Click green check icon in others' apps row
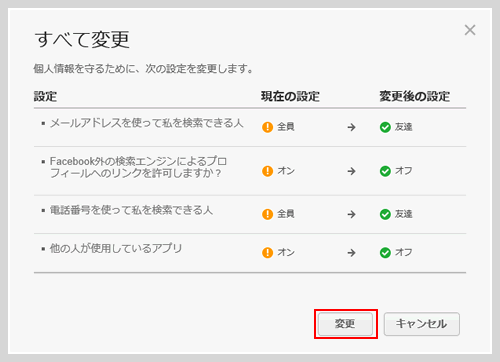500x362 pixels. [385, 253]
